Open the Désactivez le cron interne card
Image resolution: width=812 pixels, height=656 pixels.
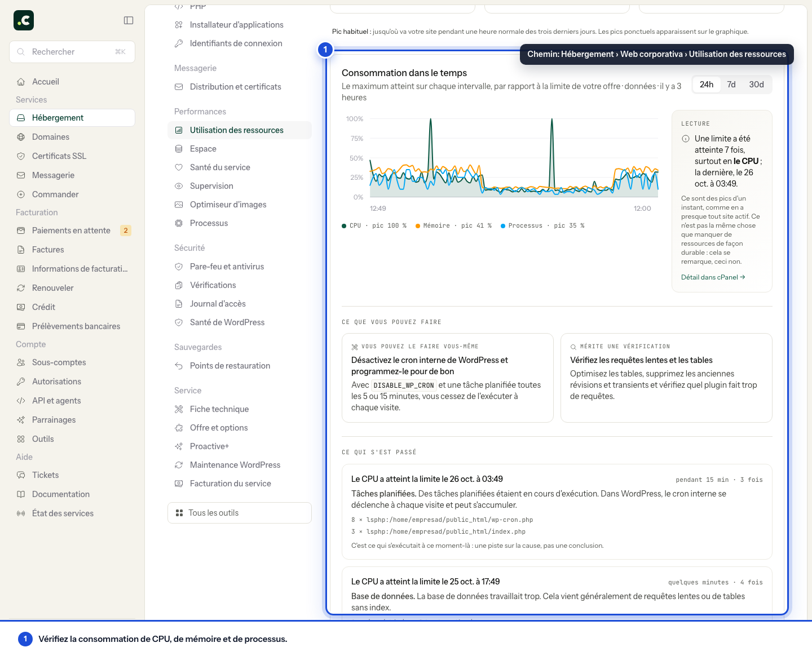click(448, 378)
